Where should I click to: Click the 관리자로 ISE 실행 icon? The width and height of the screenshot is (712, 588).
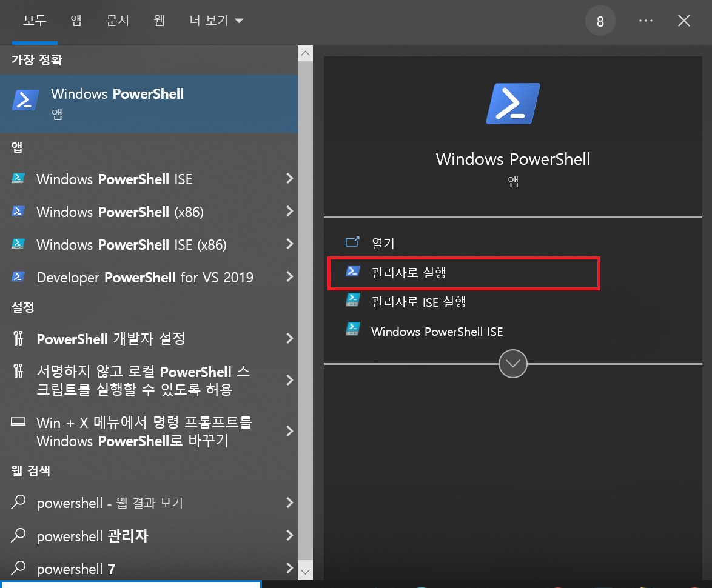click(x=353, y=300)
